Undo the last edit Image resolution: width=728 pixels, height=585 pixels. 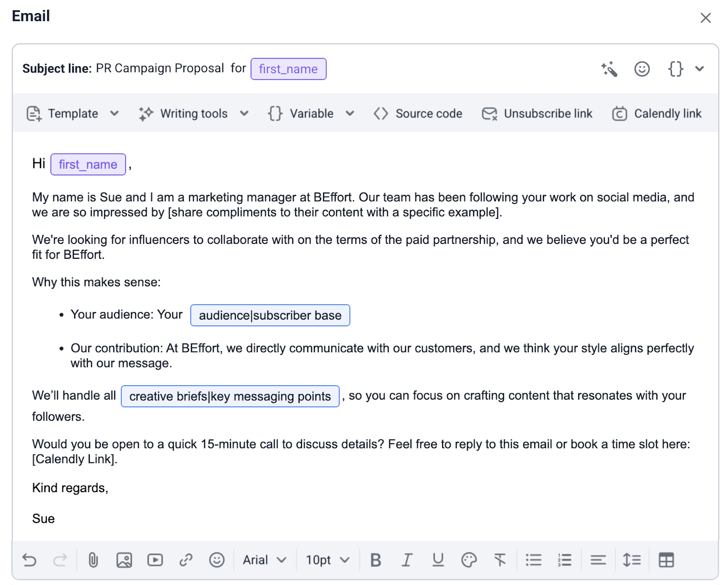[x=29, y=560]
